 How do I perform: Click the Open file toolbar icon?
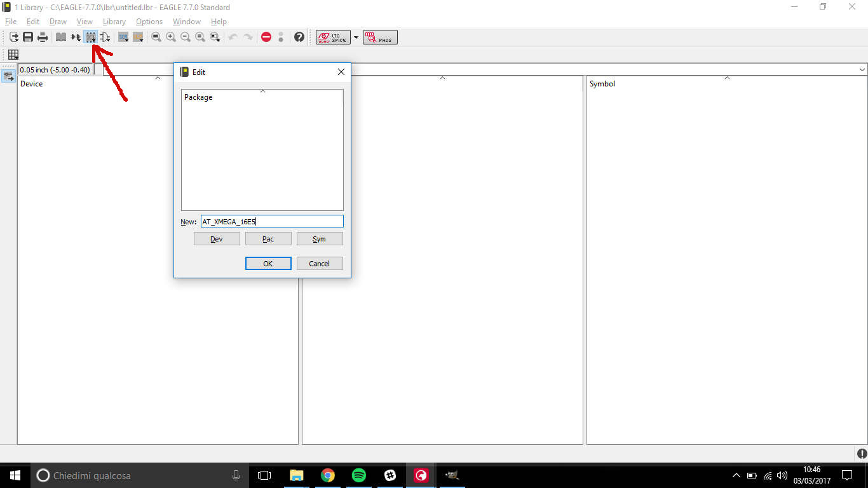[14, 37]
